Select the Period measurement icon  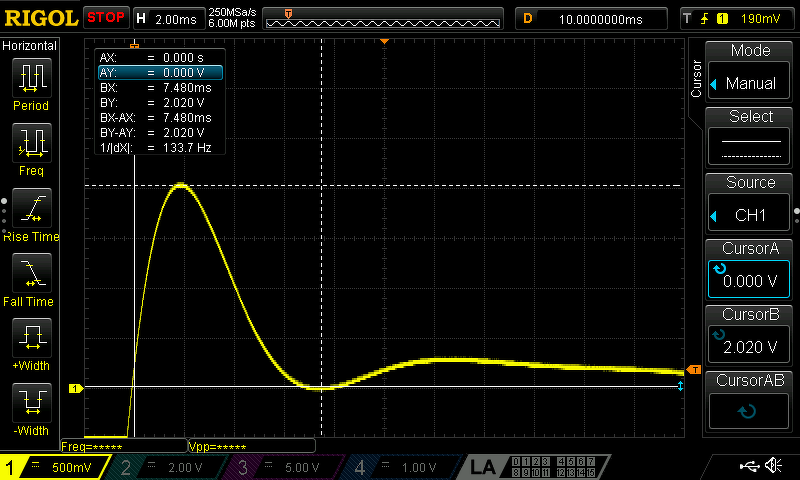tap(32, 78)
